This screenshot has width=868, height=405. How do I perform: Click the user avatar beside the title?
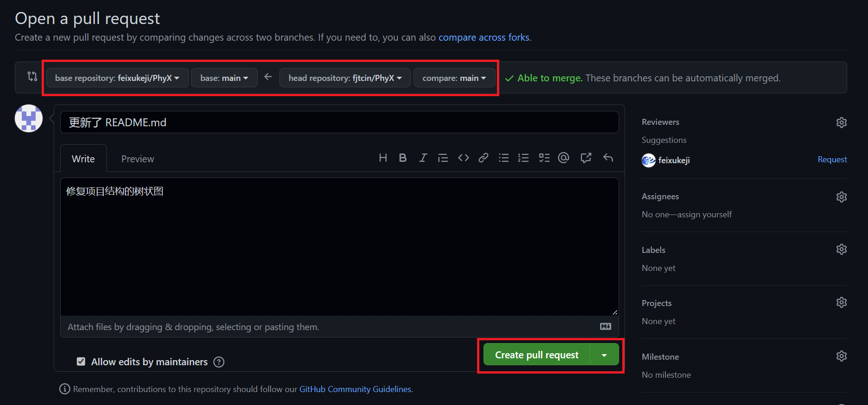click(29, 118)
